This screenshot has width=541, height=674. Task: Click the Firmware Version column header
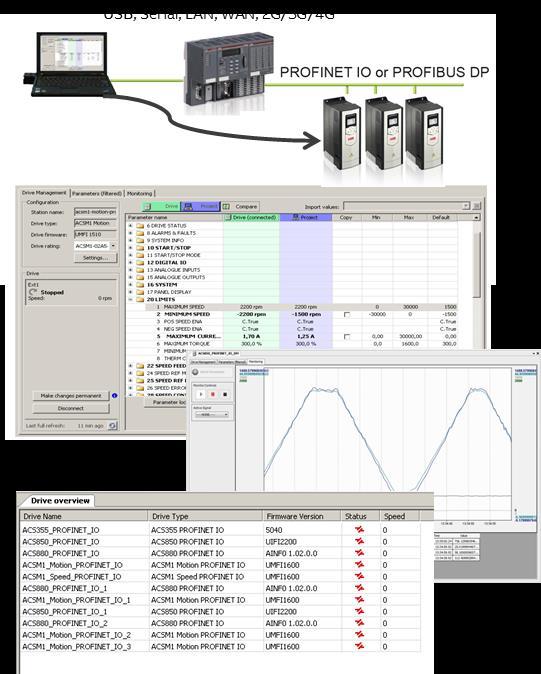tap(302, 516)
